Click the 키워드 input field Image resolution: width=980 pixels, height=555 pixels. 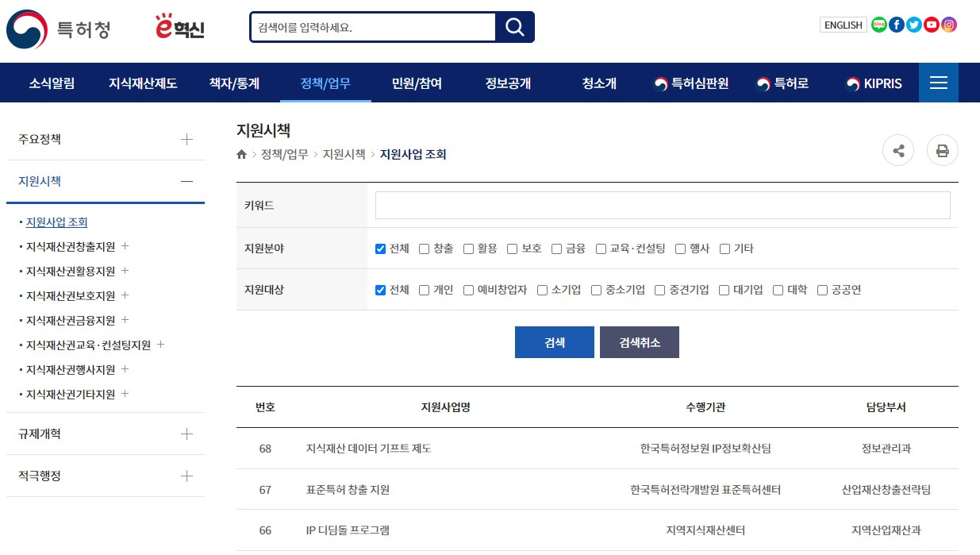coord(662,205)
